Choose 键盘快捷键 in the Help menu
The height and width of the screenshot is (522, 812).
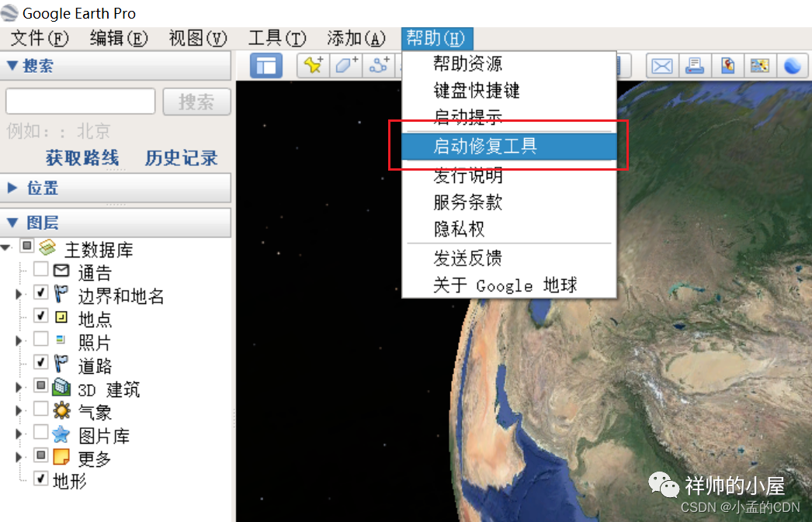tap(476, 91)
